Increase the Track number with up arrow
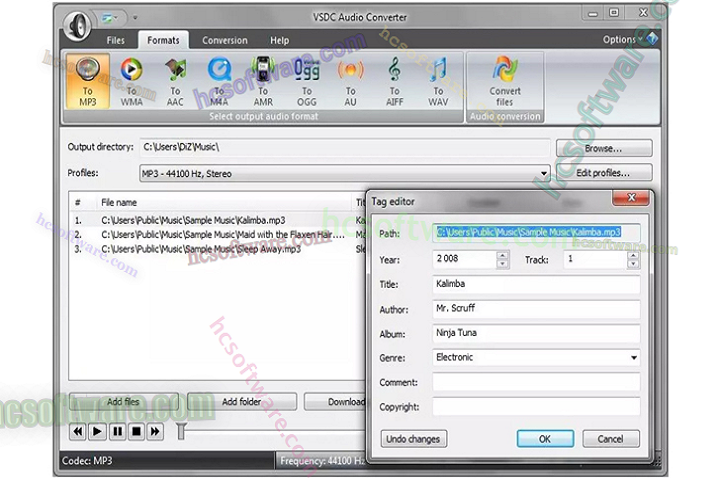720x480 pixels. 634,255
